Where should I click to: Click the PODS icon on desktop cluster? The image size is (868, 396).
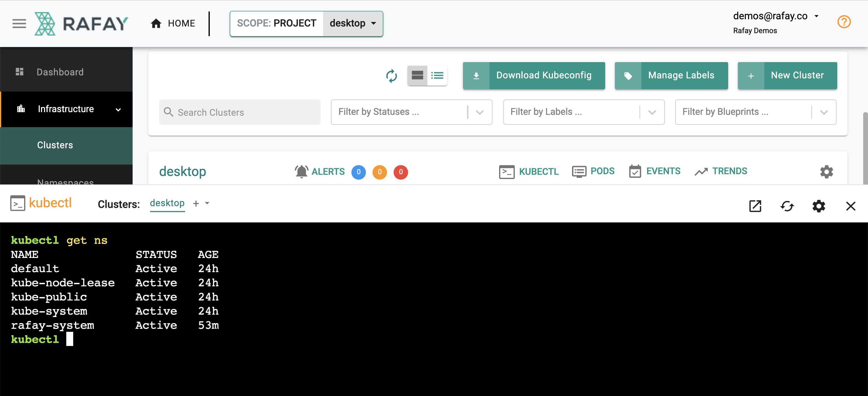coord(579,171)
